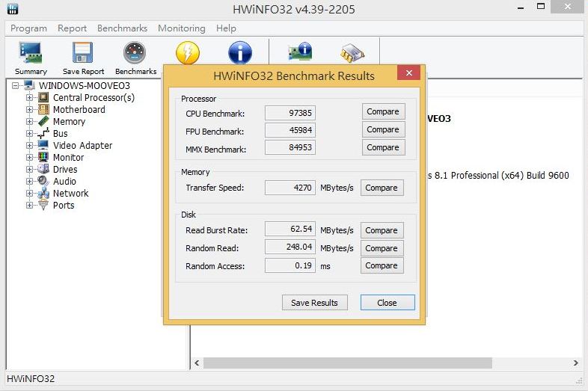
Task: Compare the Random Read result
Action: [x=382, y=248]
